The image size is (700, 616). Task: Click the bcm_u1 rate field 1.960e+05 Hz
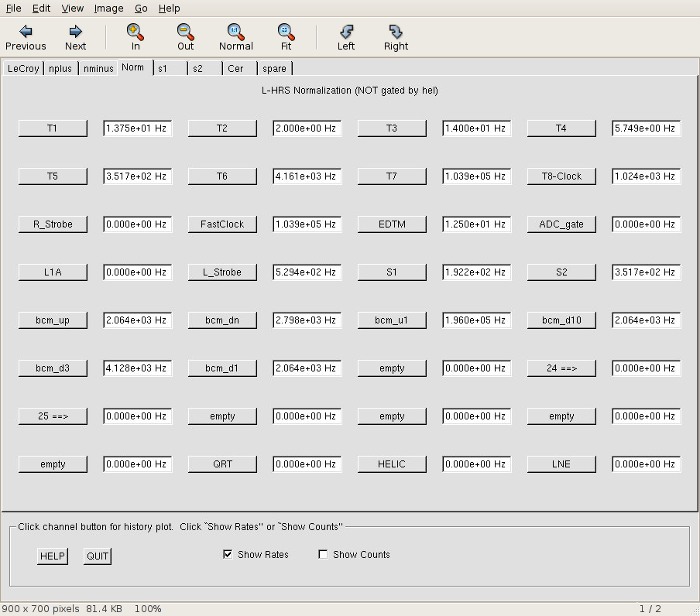pyautogui.click(x=477, y=320)
